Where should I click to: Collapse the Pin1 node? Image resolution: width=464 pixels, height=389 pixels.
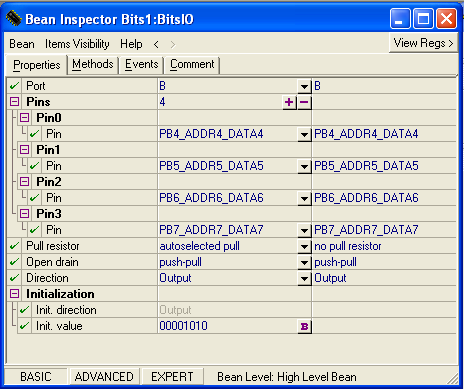click(x=24, y=149)
